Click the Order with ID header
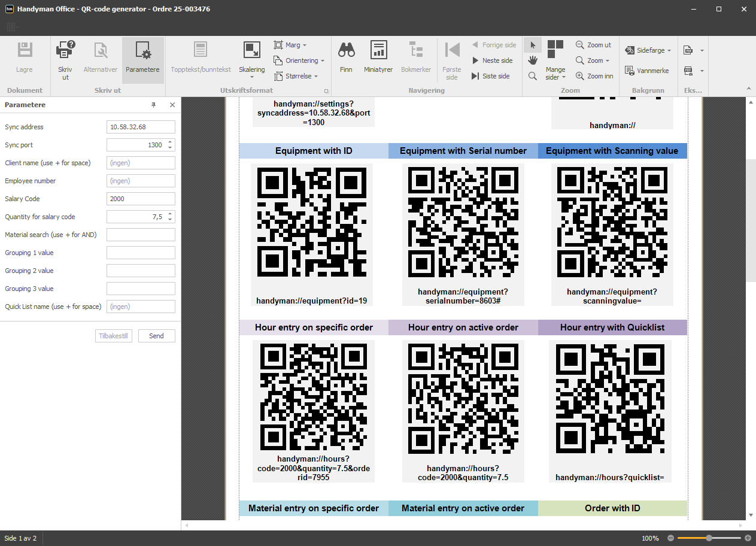The height and width of the screenshot is (546, 756). point(612,508)
